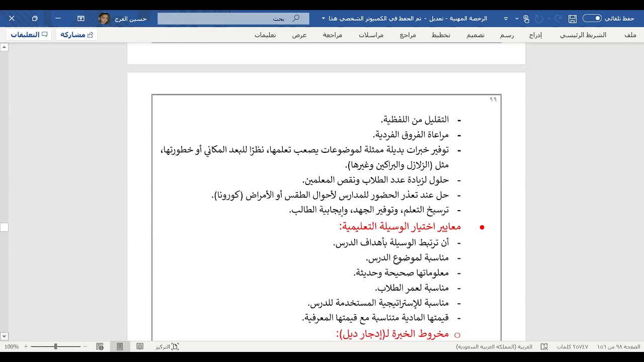Click the magnifier icon in search box

[x=296, y=19]
